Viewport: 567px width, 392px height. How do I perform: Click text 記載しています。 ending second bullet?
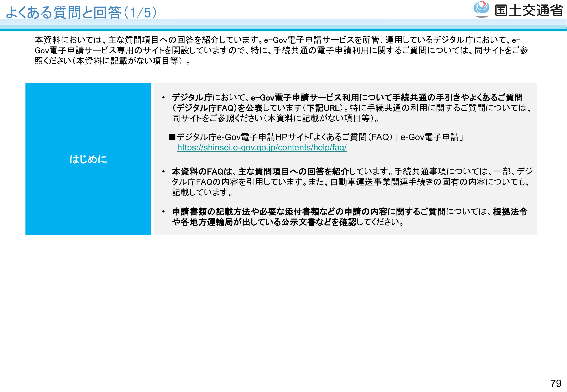coord(202,192)
